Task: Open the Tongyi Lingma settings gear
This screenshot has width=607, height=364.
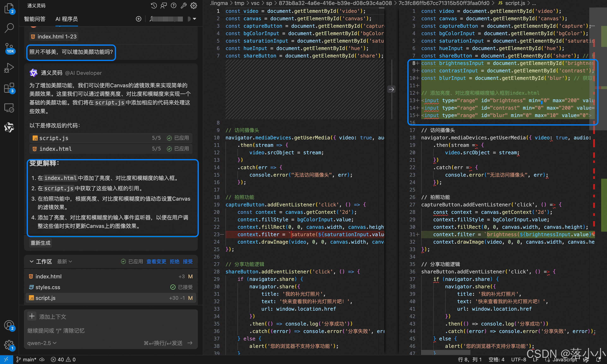Action: (x=194, y=5)
